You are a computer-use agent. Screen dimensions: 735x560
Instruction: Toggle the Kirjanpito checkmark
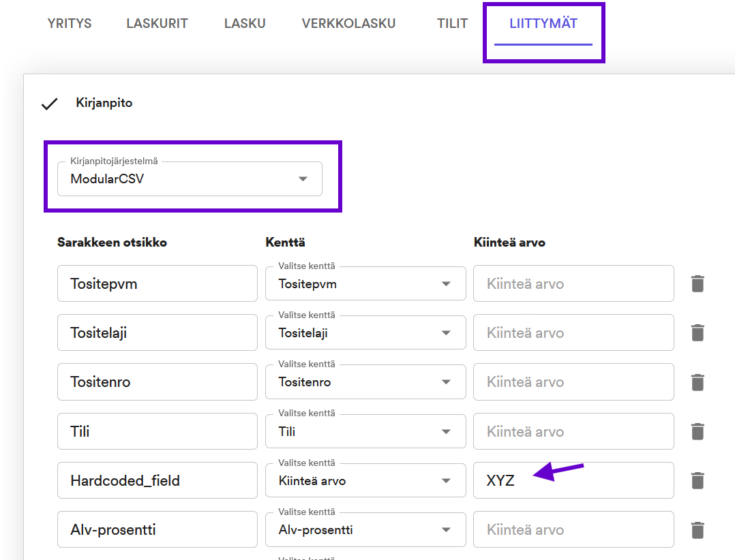coord(49,104)
